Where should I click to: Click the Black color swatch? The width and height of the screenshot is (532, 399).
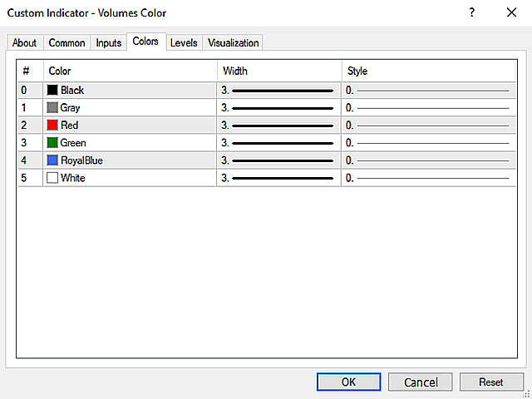point(52,91)
